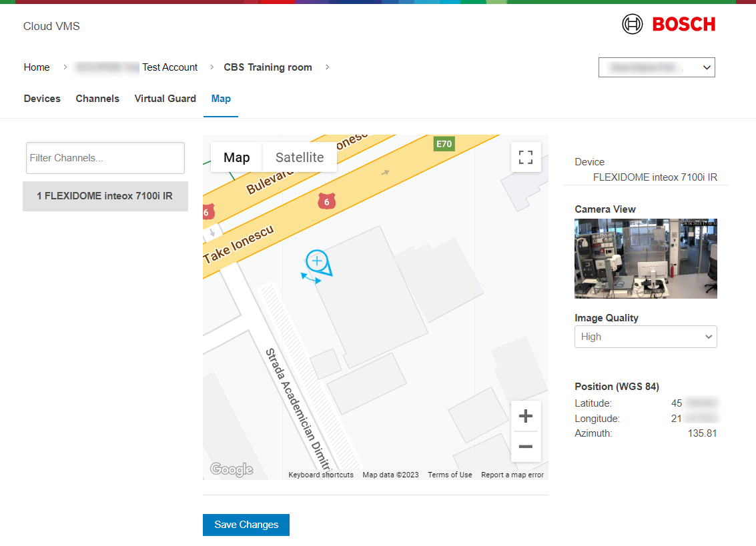
Task: Open the account selector dropdown at top right
Action: point(657,67)
